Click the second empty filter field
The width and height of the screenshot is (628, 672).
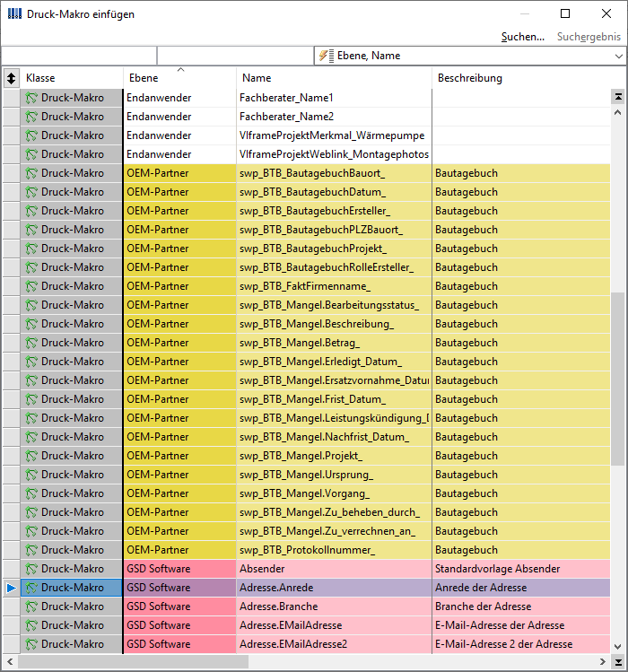235,56
